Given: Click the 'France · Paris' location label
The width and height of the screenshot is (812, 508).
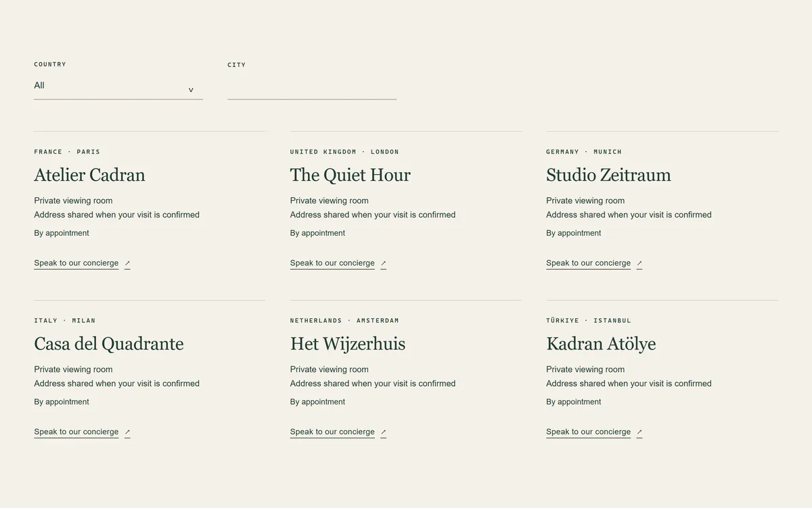Looking at the screenshot, I should pyautogui.click(x=67, y=152).
